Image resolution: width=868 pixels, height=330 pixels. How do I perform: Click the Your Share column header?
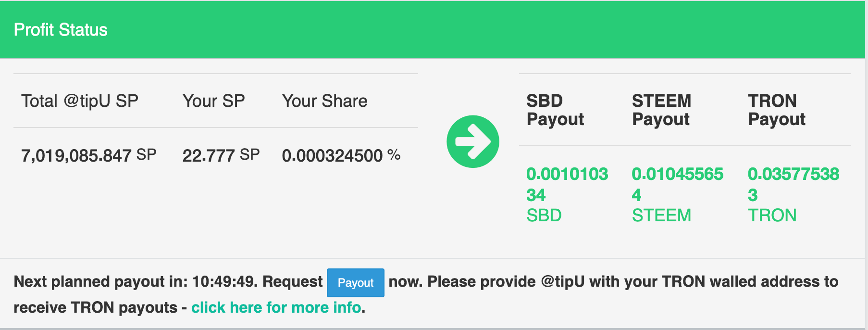(x=324, y=101)
